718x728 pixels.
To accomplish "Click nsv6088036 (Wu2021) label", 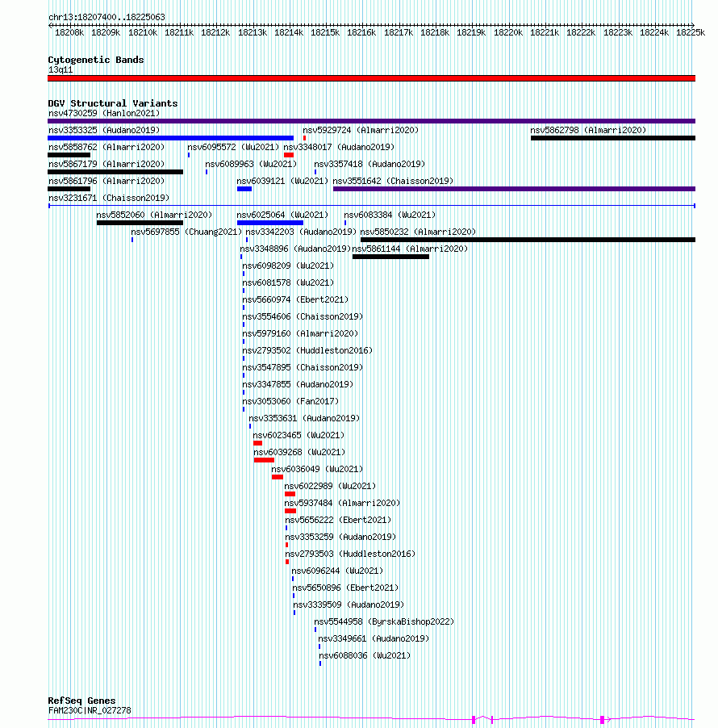I will point(365,655).
